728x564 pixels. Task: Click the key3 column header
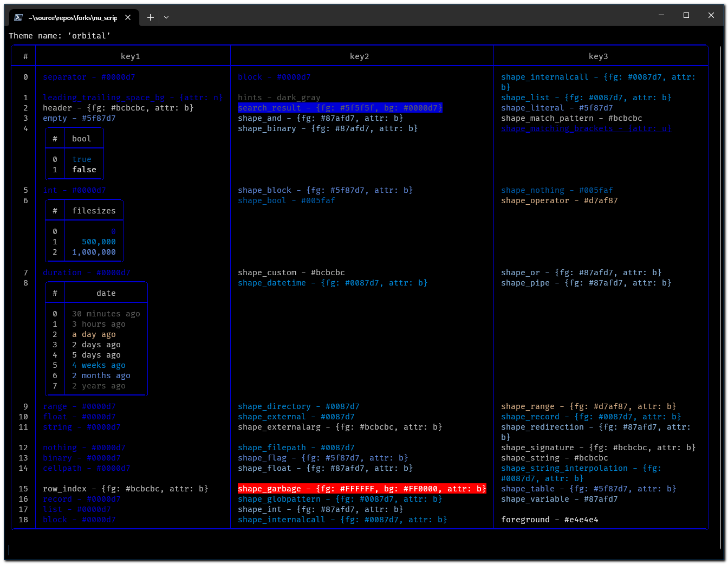(x=599, y=56)
